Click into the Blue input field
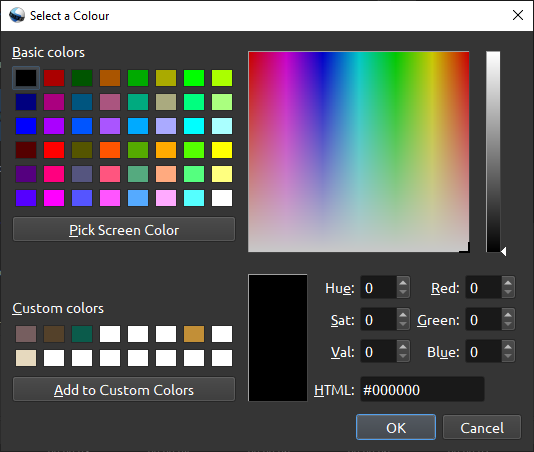The height and width of the screenshot is (452, 534). (x=484, y=352)
